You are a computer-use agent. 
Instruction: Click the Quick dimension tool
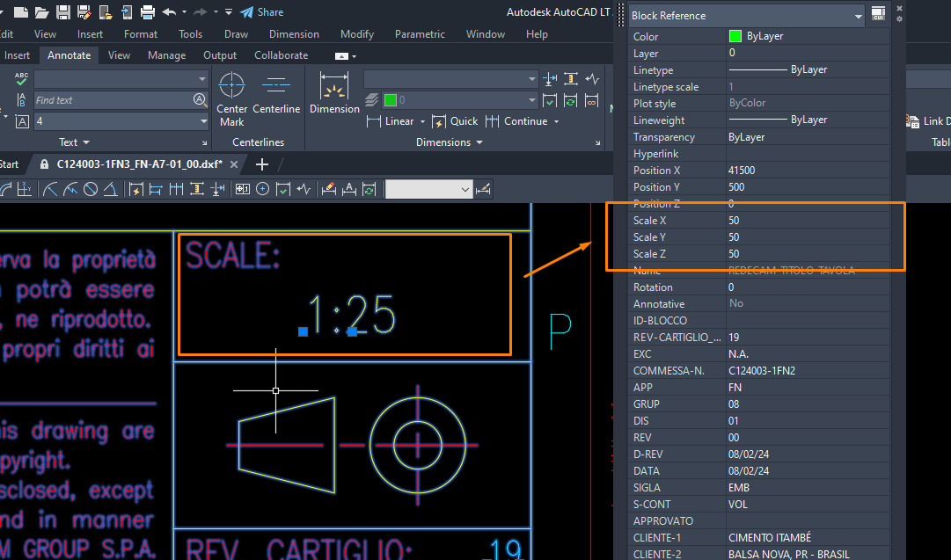456,121
